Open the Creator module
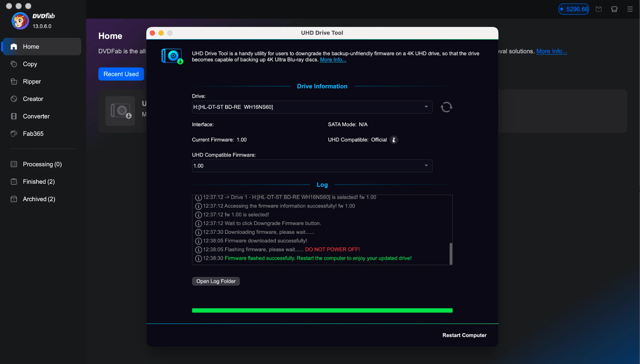Screen dimensions: 640x364 [42, 99]
